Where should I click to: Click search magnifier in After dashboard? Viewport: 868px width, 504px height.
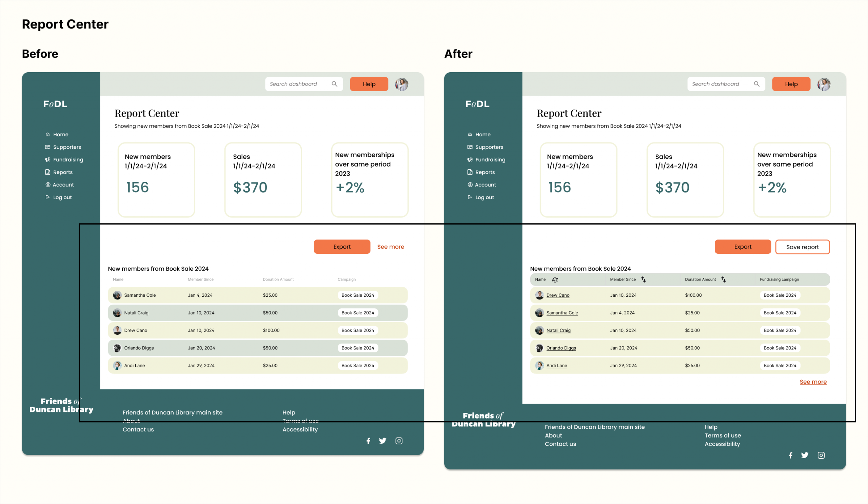tap(756, 84)
